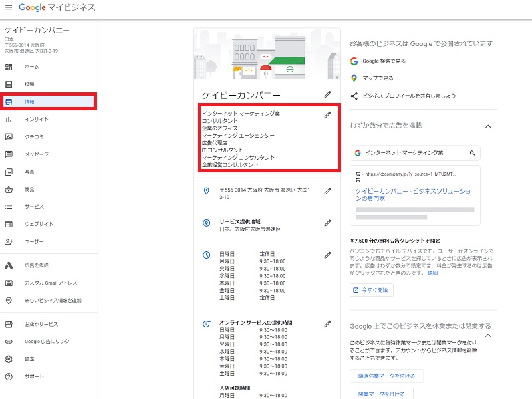Screen dimensions: 532x399
Task: Open 設定 gear icon
Action: [x=9, y=359]
